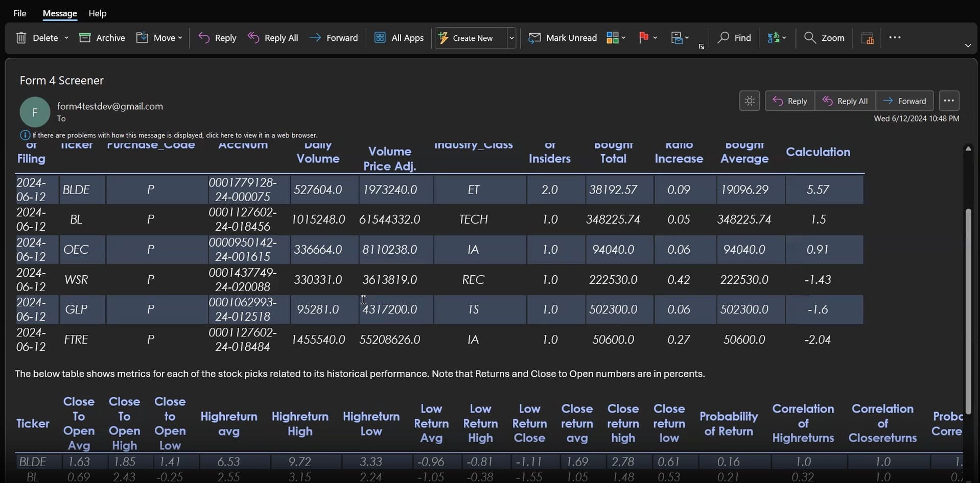The height and width of the screenshot is (483, 980).
Task: Click the vertical scrollbar thumb
Action: pyautogui.click(x=968, y=311)
